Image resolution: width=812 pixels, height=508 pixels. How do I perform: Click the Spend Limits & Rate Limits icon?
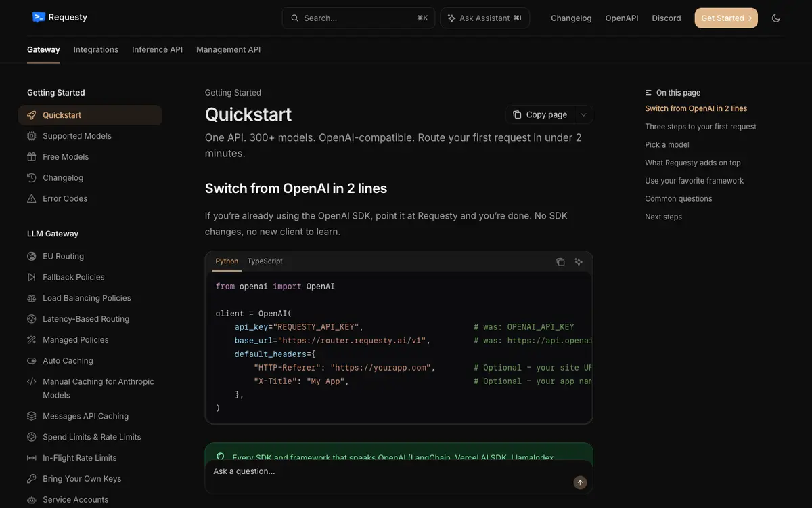pyautogui.click(x=32, y=438)
